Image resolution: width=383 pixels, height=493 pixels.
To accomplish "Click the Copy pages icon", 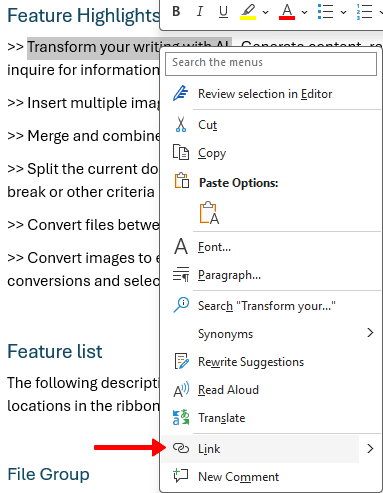I will [181, 152].
